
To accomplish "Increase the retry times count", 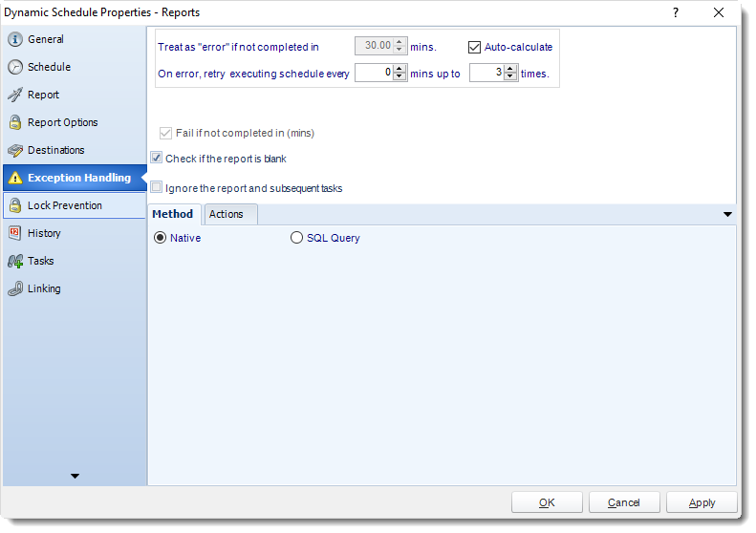I will pos(510,70).
